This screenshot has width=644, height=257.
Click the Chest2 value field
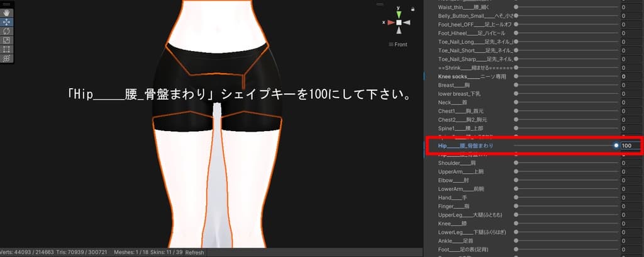(631, 120)
